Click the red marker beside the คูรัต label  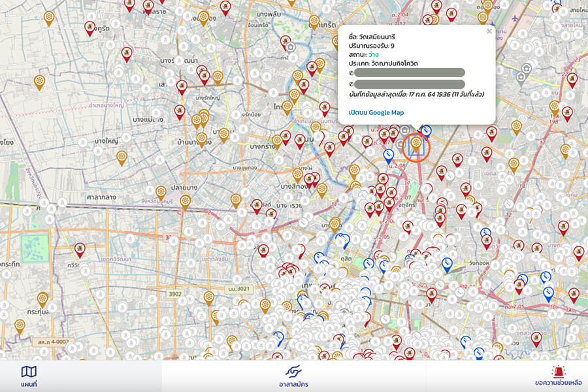(x=90, y=27)
